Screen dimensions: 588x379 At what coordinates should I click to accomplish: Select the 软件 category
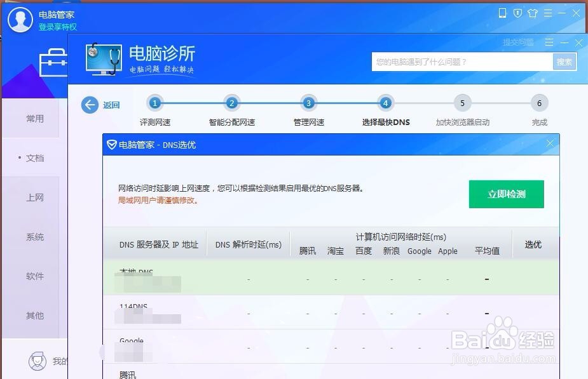(x=34, y=276)
